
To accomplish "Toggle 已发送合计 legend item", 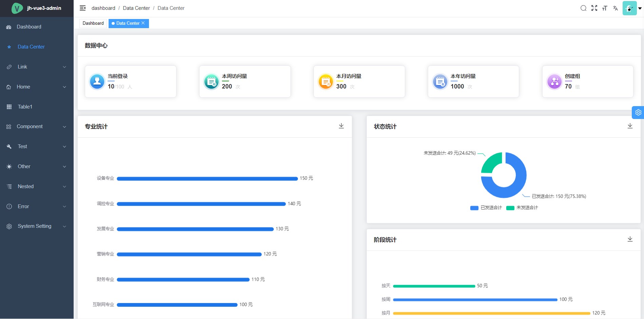I will (x=486, y=207).
